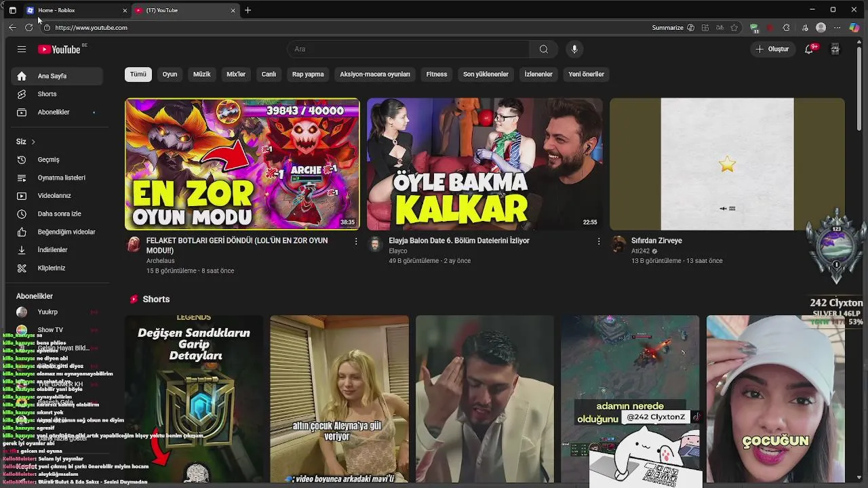Open the YouTube hamburger guide menu

pos(22,49)
